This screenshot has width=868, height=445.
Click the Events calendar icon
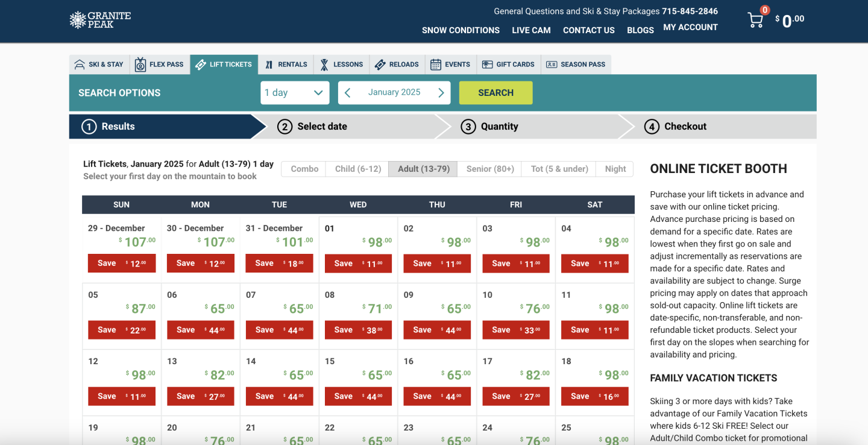point(436,65)
